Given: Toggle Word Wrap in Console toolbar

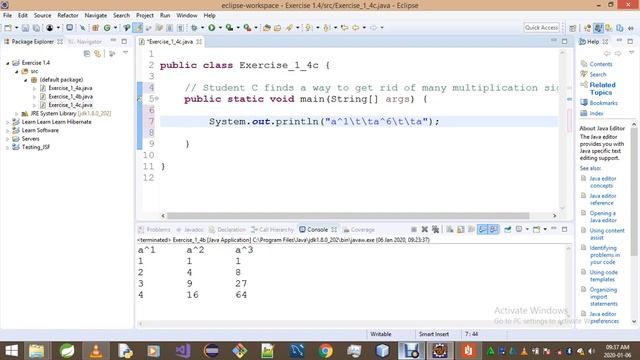Looking at the screenshot, I should click(x=471, y=229).
